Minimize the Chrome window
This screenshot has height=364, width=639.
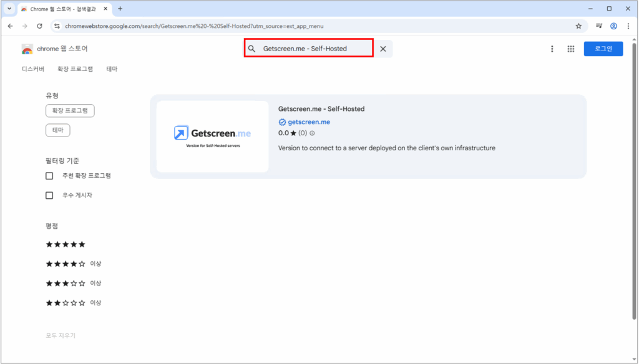click(x=590, y=9)
